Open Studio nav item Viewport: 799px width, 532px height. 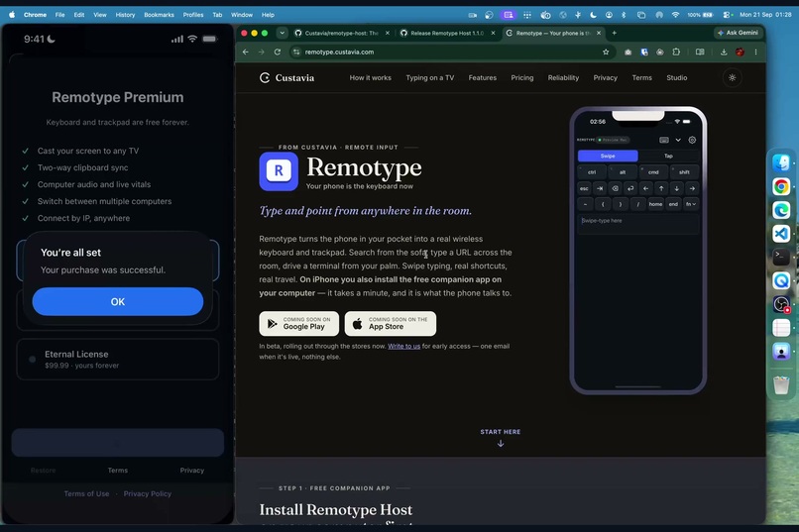pyautogui.click(x=677, y=78)
